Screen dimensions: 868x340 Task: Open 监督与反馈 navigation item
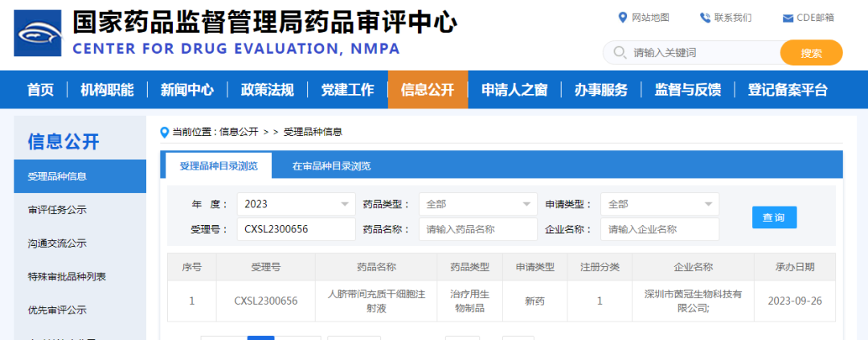click(x=687, y=90)
